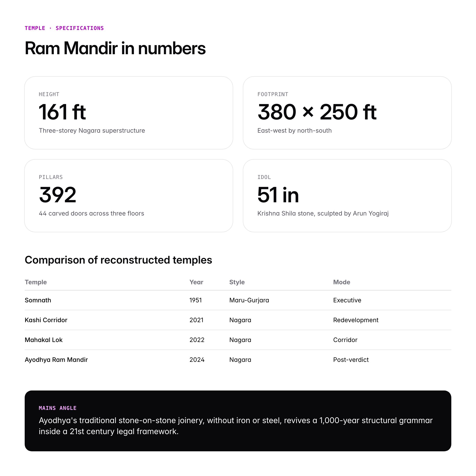Click the stone-on-stone joinery callout text

pos(236,426)
